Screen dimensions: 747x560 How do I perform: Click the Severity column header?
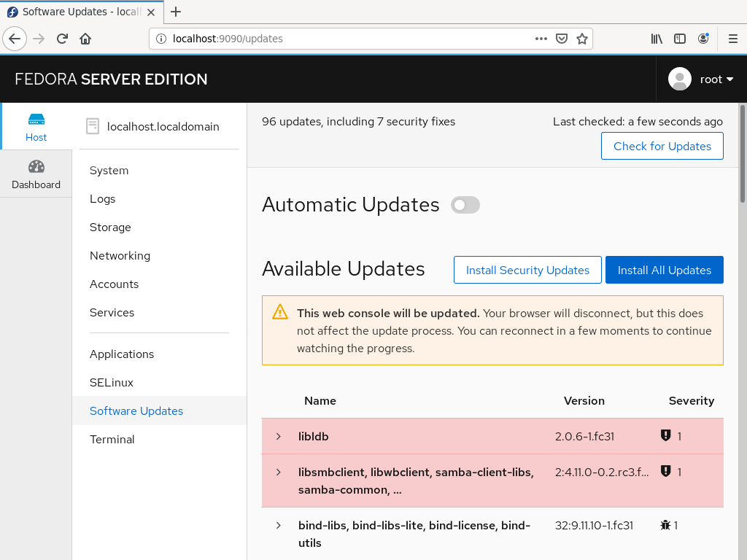(x=692, y=401)
